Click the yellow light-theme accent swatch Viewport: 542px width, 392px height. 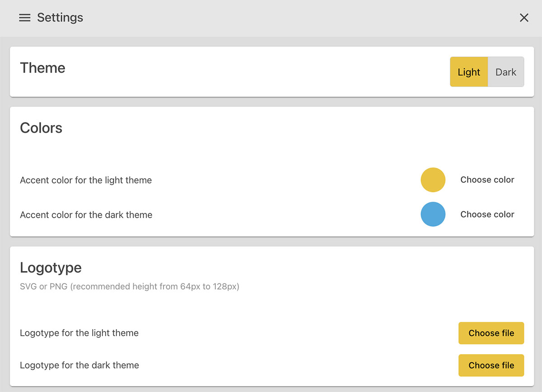[433, 180]
